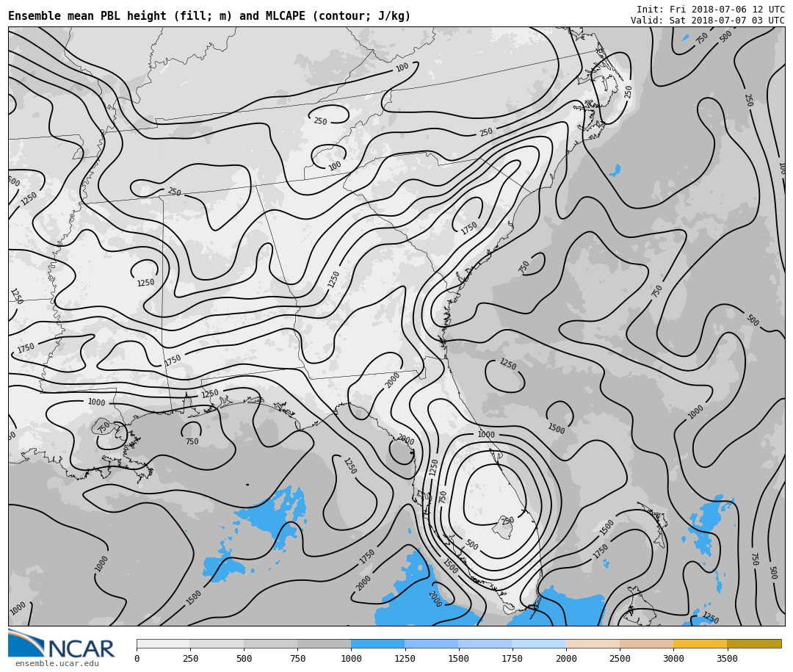Click the colorbar tick label '0'
793x672 pixels.
coord(137,658)
